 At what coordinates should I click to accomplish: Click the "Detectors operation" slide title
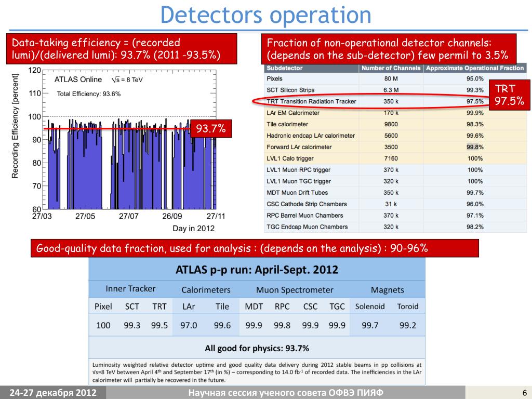(265, 15)
